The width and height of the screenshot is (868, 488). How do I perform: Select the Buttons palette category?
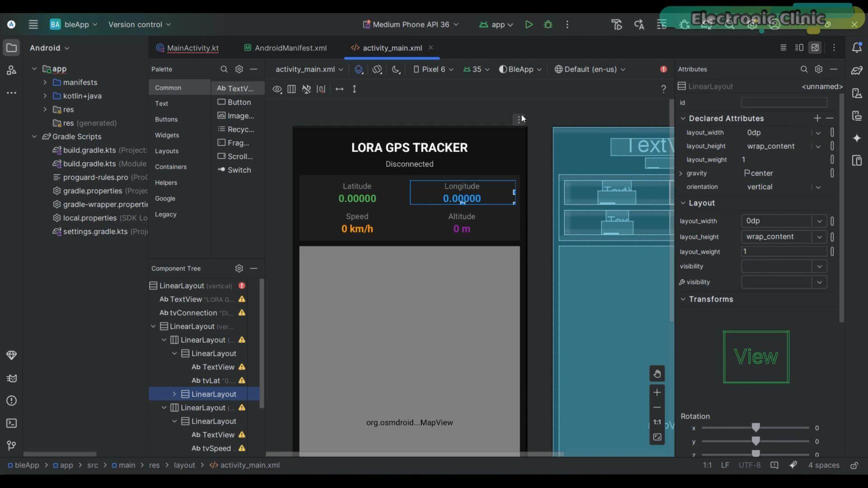pyautogui.click(x=166, y=119)
